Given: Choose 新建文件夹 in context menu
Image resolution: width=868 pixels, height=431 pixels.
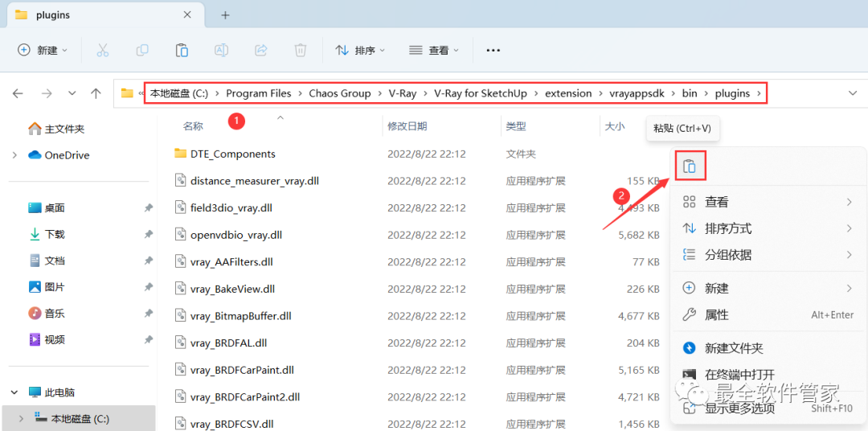Looking at the screenshot, I should (x=768, y=348).
